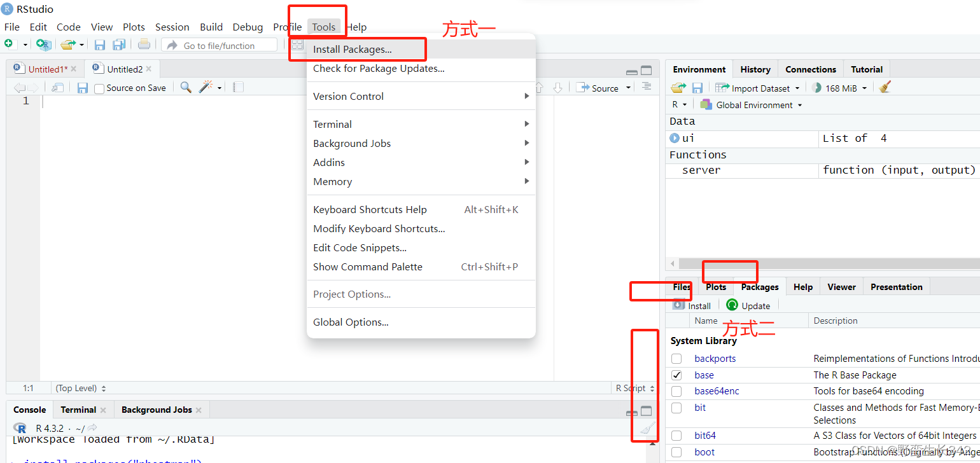Click the Open File folder icon in main toolbar
This screenshot has width=980, height=463.
(x=68, y=45)
